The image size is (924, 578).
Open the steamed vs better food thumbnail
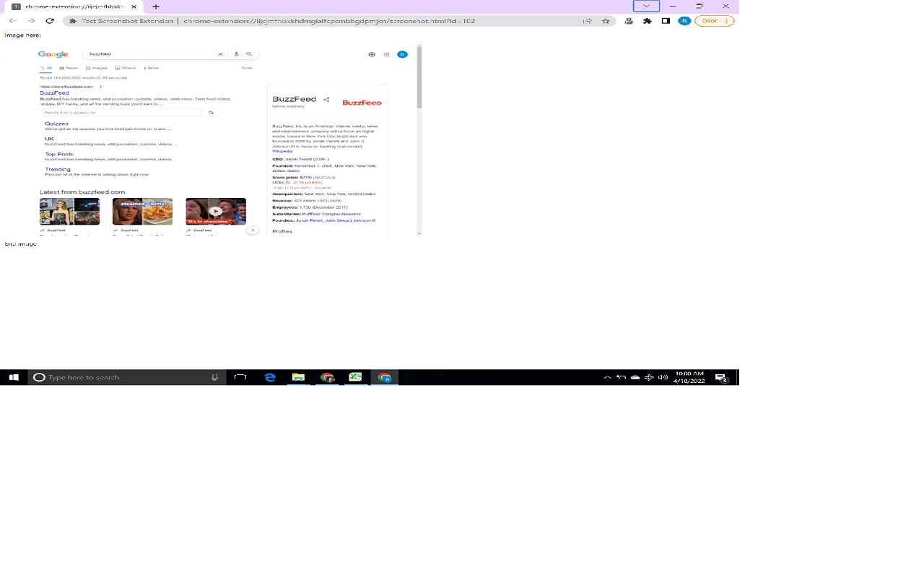pos(142,211)
